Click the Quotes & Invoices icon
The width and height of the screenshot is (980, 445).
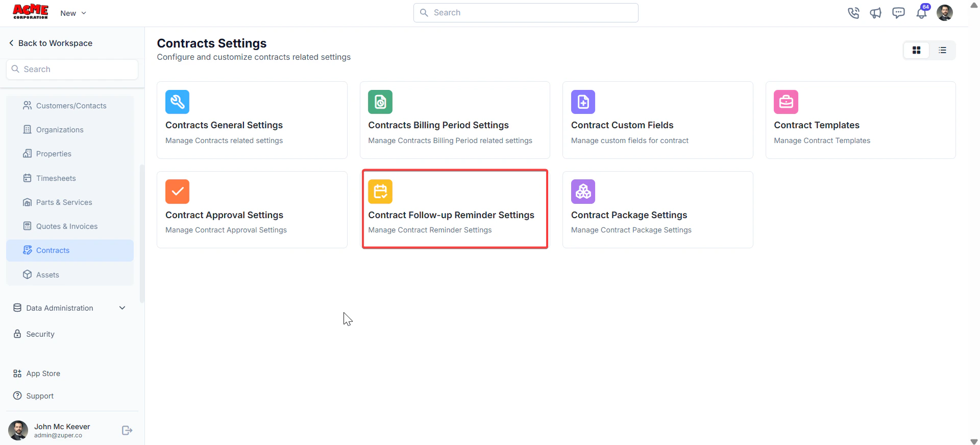point(28,226)
